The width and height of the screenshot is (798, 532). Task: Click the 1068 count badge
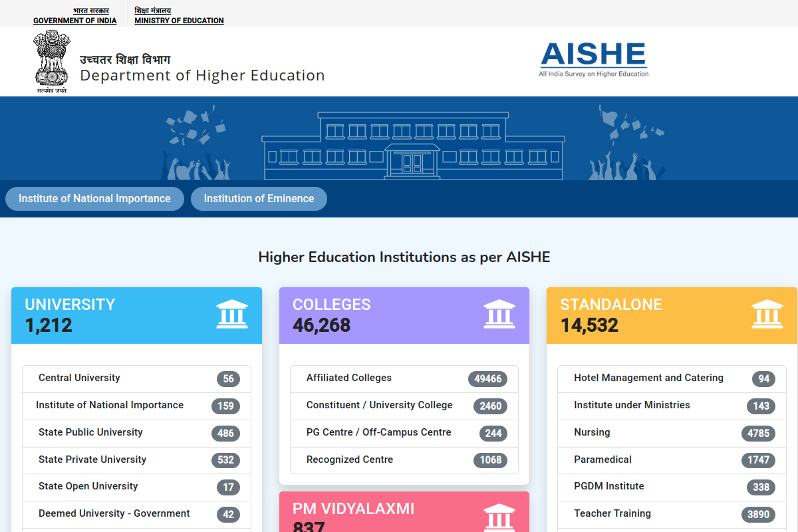pos(490,460)
